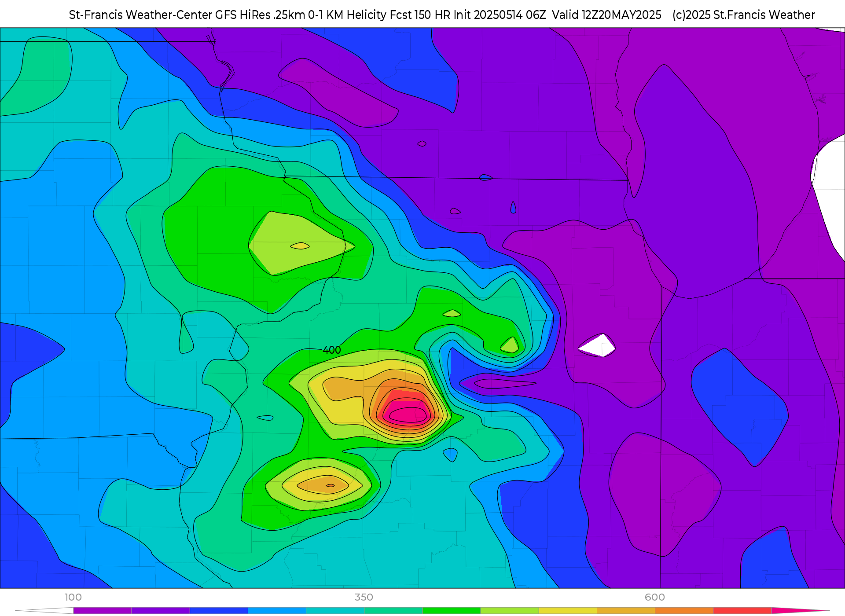This screenshot has height=616, width=845.
Task: Click the white colorbar arrow at left end
Action: click(44, 611)
